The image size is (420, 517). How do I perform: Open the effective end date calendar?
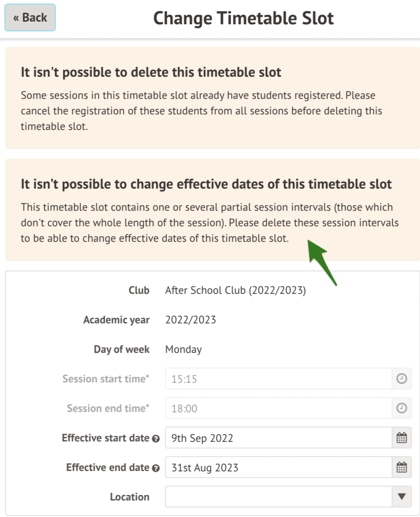[x=401, y=467]
